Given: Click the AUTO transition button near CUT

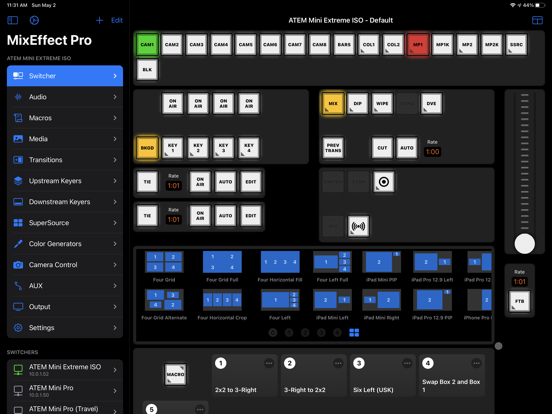Looking at the screenshot, I should (x=407, y=148).
